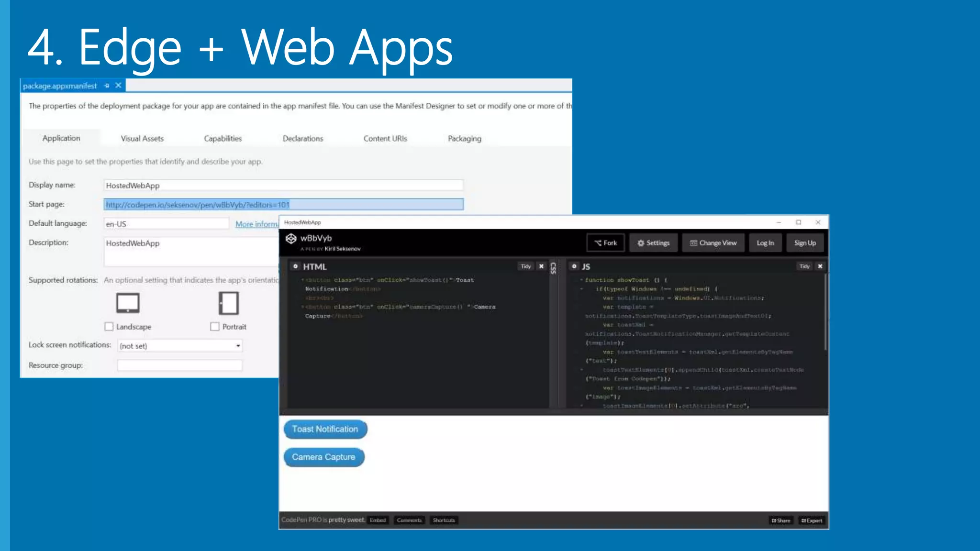Tidy the HTML code

coord(525,266)
